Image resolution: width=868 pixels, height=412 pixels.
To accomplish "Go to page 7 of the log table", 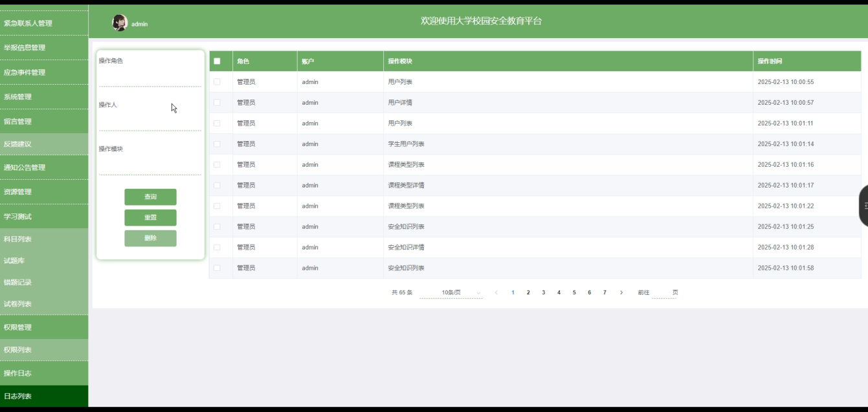I will pyautogui.click(x=605, y=292).
